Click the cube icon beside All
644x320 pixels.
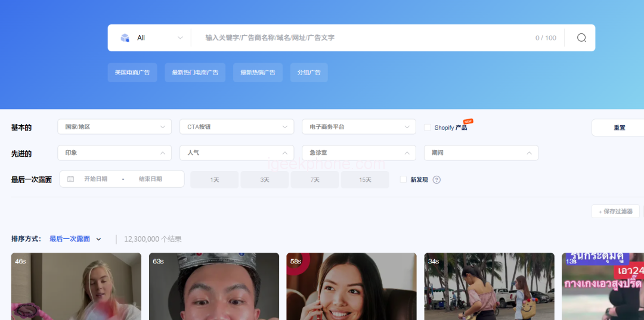(x=125, y=38)
